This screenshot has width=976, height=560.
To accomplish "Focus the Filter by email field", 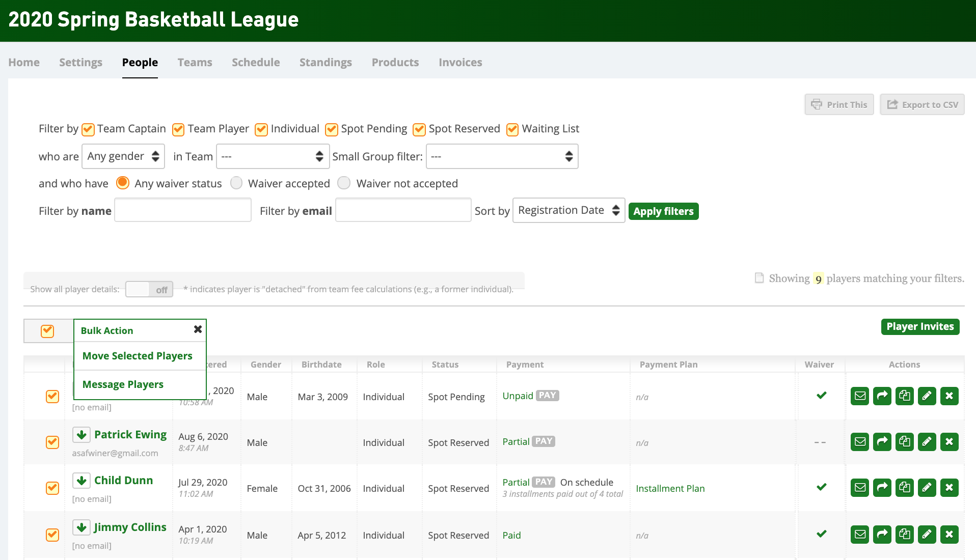I will (403, 210).
